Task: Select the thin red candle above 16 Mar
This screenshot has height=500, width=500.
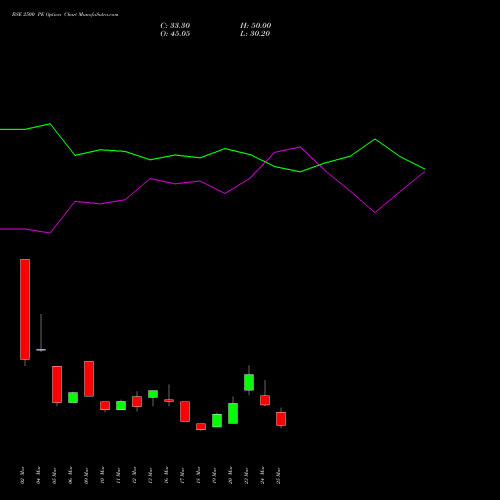Action: [x=169, y=400]
